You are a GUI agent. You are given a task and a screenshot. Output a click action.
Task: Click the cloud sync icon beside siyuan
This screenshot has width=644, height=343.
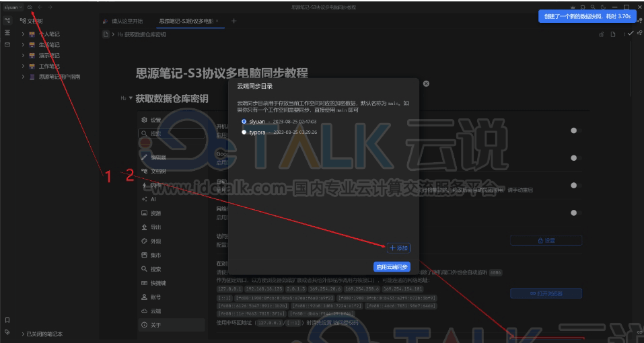30,7
